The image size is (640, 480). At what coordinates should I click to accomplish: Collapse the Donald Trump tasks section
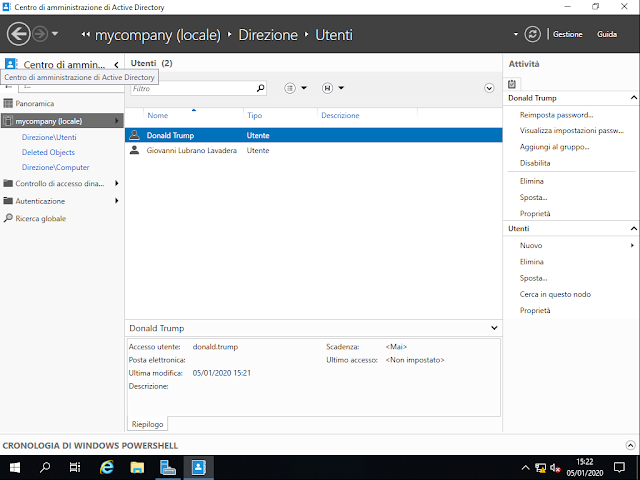tap(633, 98)
